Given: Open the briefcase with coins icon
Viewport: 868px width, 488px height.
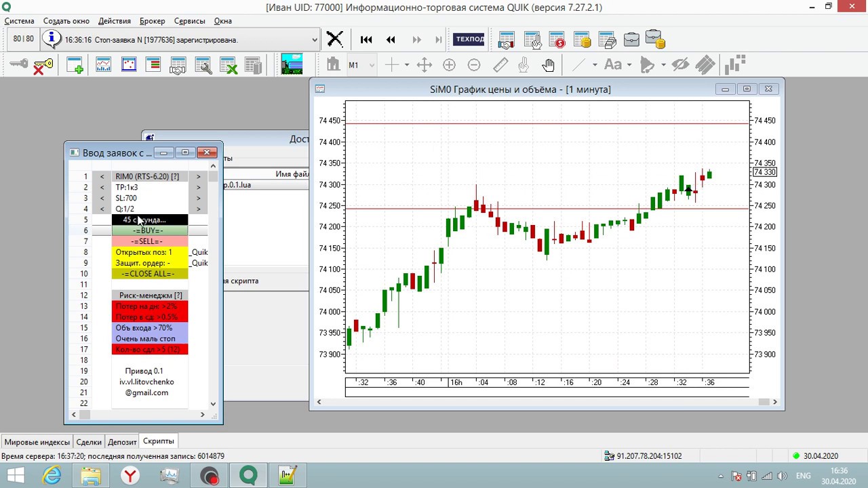Looking at the screenshot, I should (654, 39).
